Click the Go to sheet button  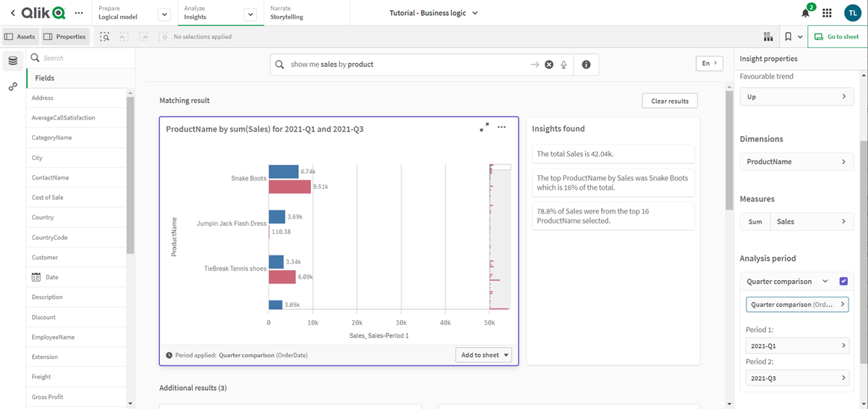pyautogui.click(x=837, y=37)
